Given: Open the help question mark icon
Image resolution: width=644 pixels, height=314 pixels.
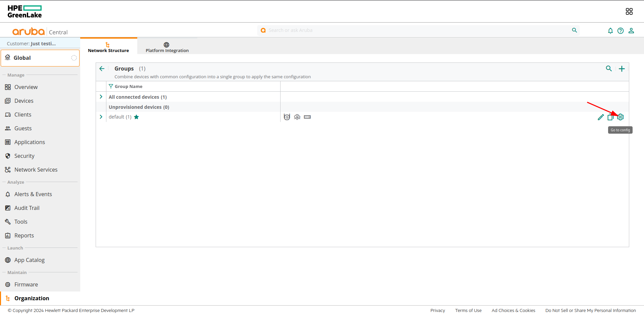Looking at the screenshot, I should click(621, 31).
